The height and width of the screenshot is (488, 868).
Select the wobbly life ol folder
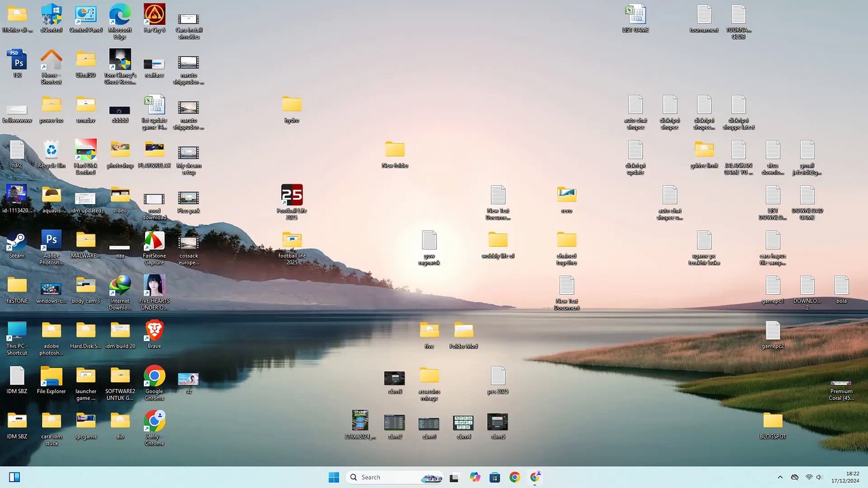(498, 245)
